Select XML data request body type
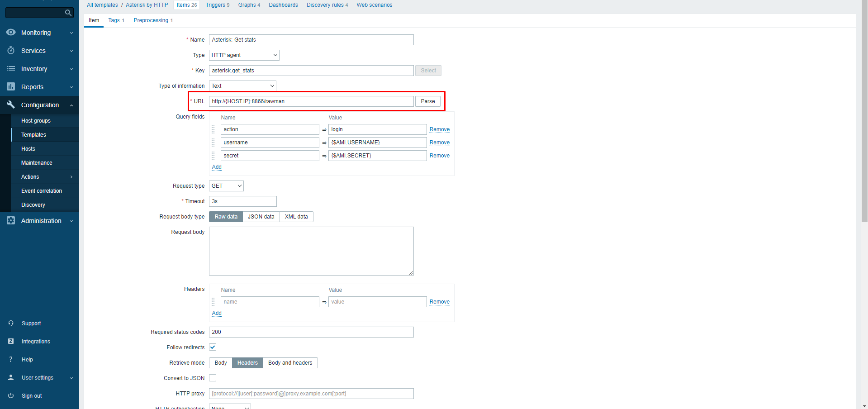Viewport: 868px width, 409px height. pos(296,217)
